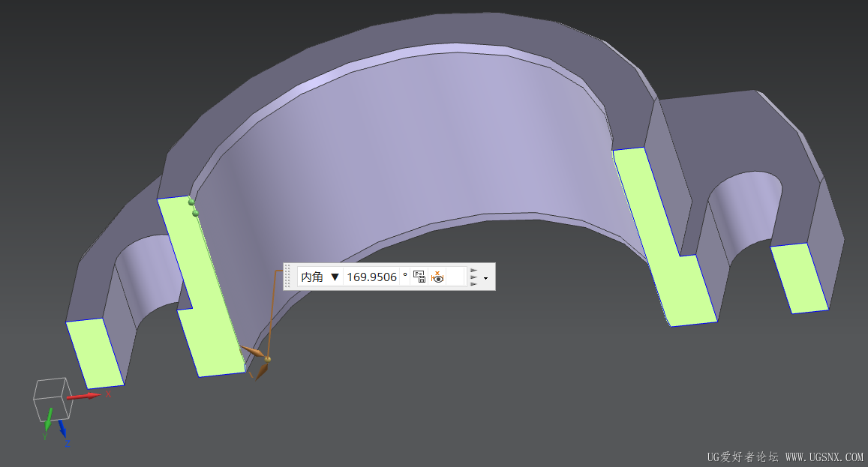Screen dimensions: 868x467
Task: Click the upper green measurement point on the edge
Action: pyautogui.click(x=191, y=202)
